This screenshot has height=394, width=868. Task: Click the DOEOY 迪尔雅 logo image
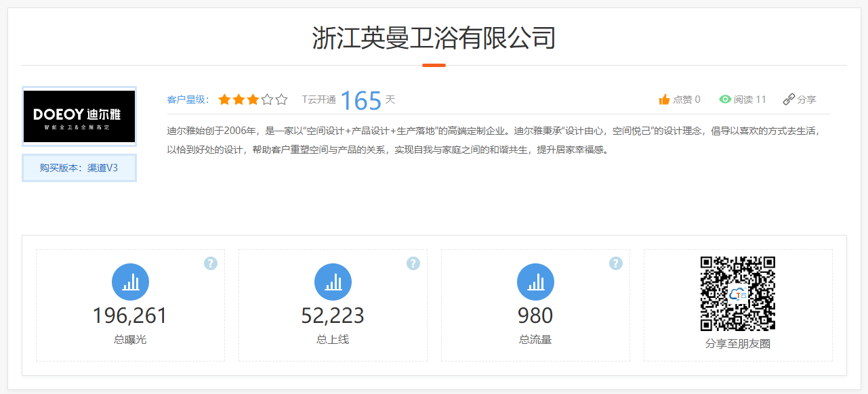pyautogui.click(x=79, y=116)
